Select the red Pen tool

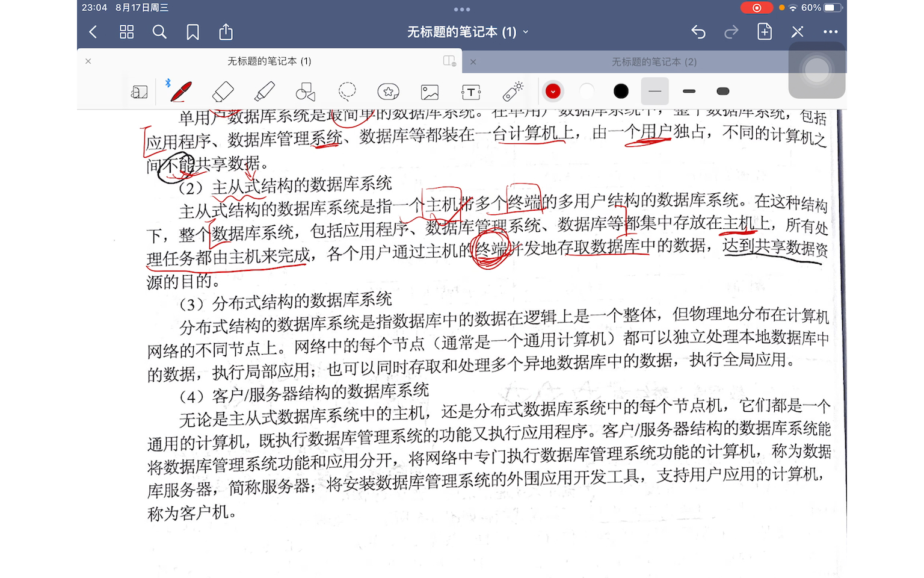click(180, 92)
